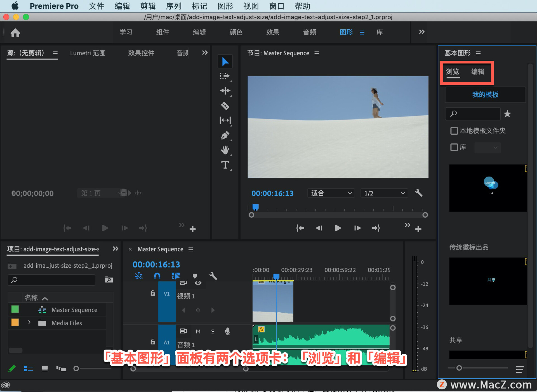This screenshot has width=537, height=392.
Task: Expand the Media Files bin
Action: 29,322
